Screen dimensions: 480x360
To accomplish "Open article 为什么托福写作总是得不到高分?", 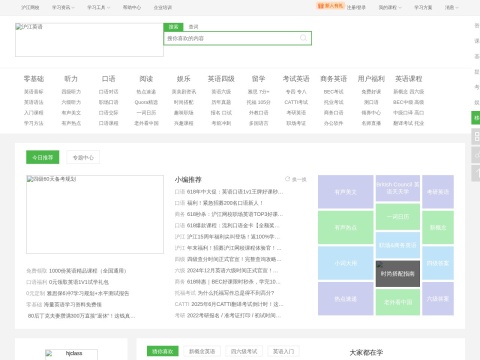I will 236,293.
